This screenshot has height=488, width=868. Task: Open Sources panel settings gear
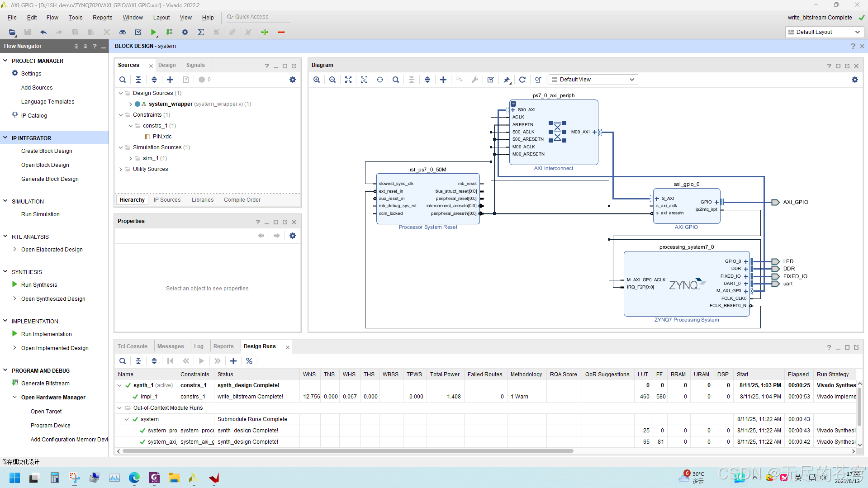coord(293,80)
